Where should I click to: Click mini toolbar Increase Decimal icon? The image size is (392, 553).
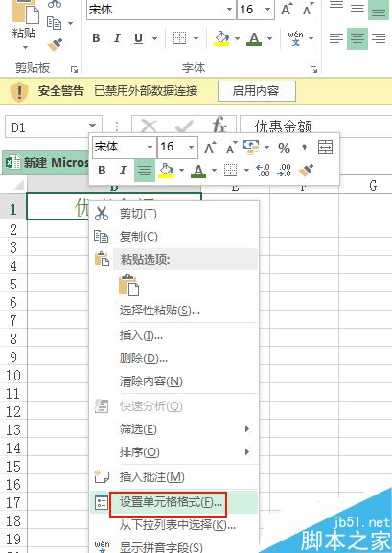[x=264, y=171]
